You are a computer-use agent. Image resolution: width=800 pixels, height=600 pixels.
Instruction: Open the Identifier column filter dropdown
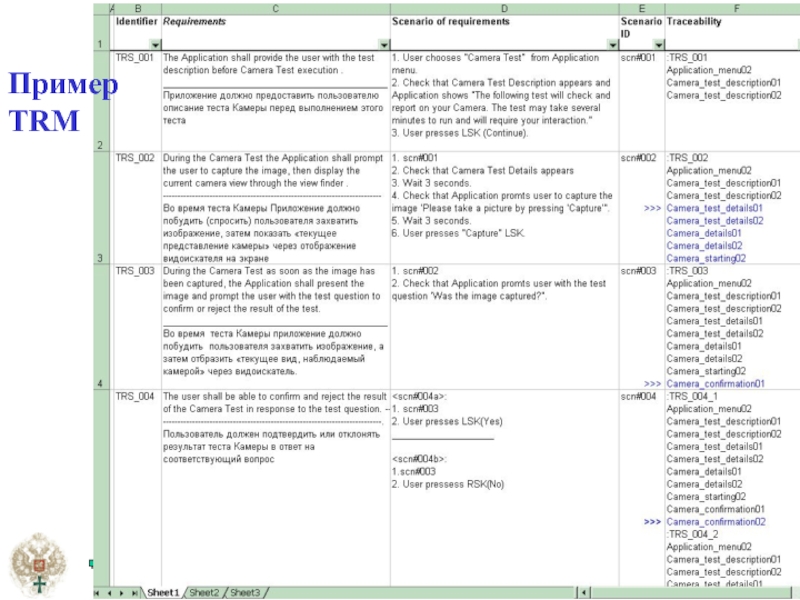click(154, 45)
